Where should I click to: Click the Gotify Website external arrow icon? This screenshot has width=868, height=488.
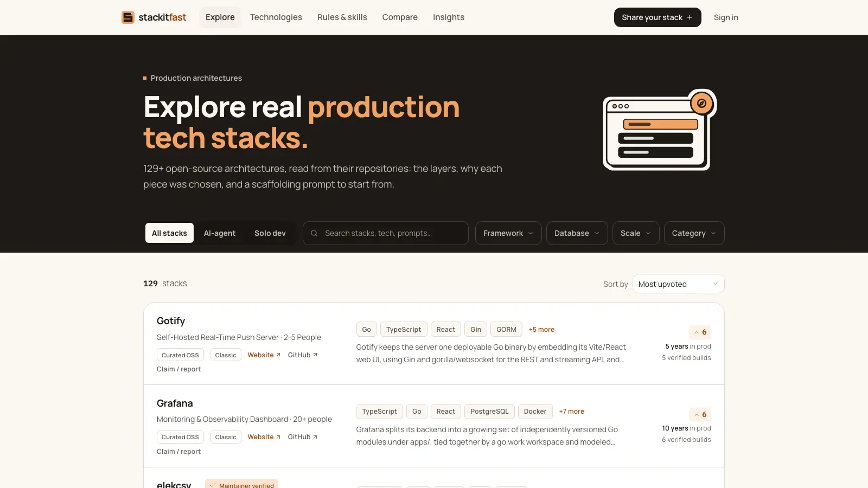278,355
